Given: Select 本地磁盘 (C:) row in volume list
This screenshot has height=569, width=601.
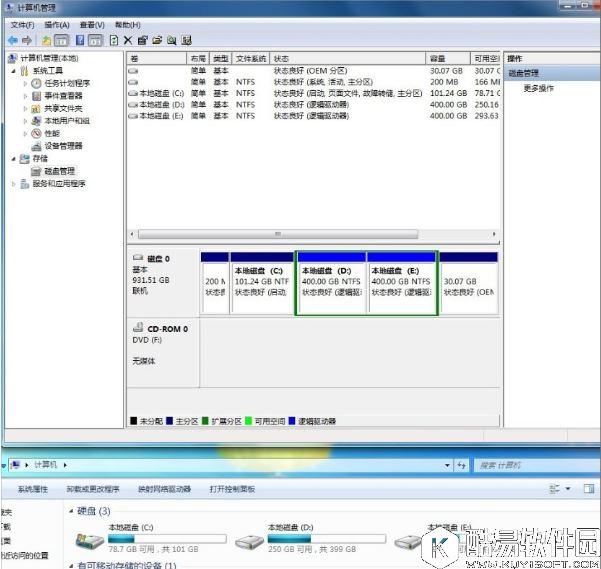Looking at the screenshot, I should [314, 93].
